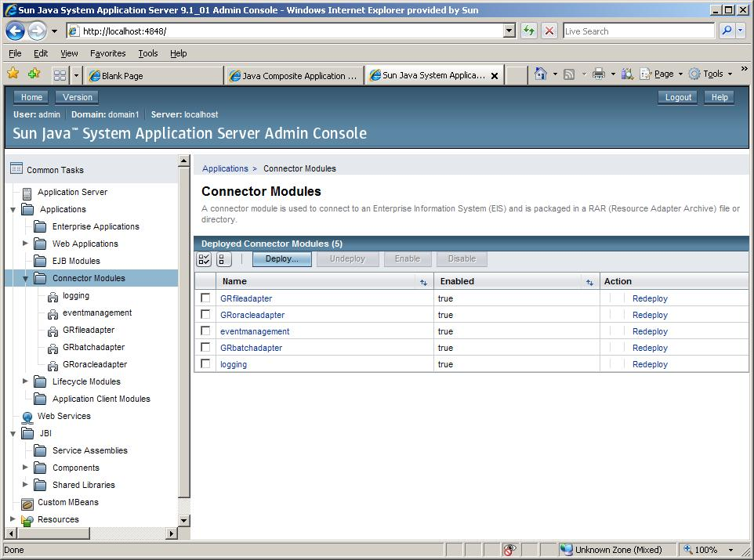
Task: Open Favorites Center star icon
Action: tap(13, 73)
